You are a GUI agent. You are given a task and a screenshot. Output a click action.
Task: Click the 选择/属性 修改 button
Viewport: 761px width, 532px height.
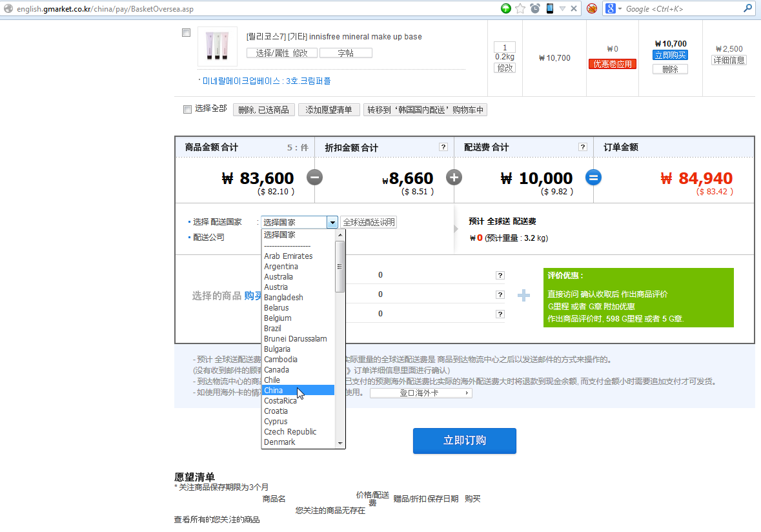[x=282, y=53]
